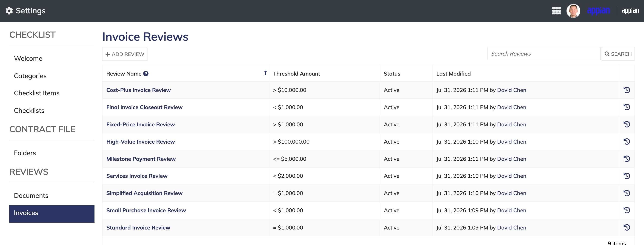
Task: Select the Invoices sidebar item
Action: point(52,214)
